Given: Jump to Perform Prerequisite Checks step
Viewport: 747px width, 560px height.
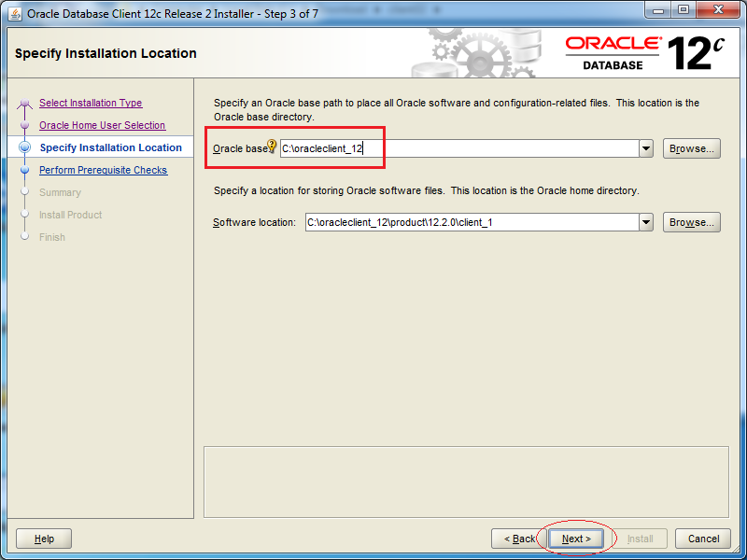Looking at the screenshot, I should coord(104,170).
